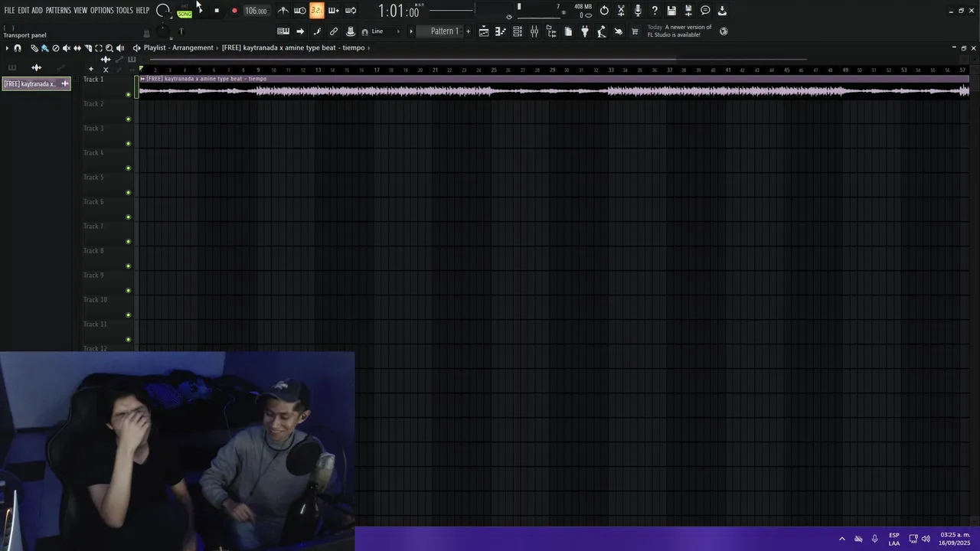Open undo history icon
The image size is (980, 551).
click(x=604, y=11)
